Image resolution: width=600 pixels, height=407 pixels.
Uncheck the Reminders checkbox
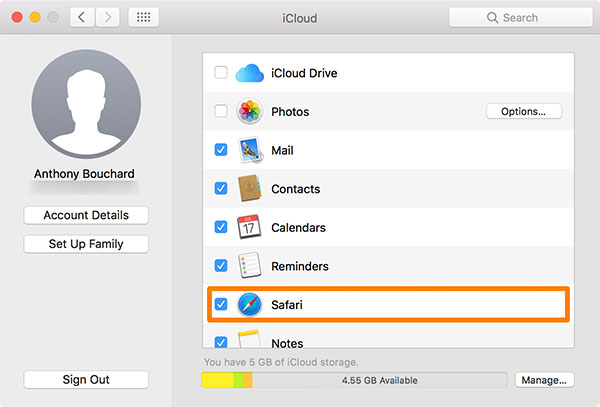click(x=221, y=265)
